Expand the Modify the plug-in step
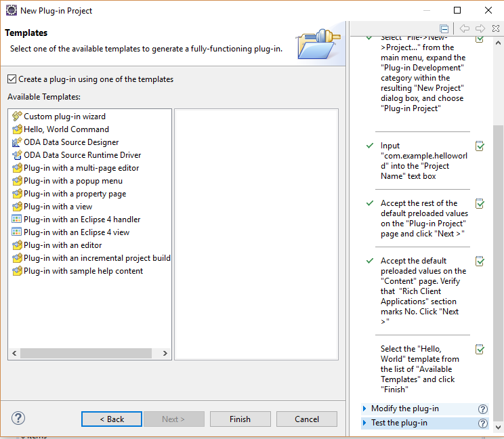The image size is (504, 439). coord(364,409)
